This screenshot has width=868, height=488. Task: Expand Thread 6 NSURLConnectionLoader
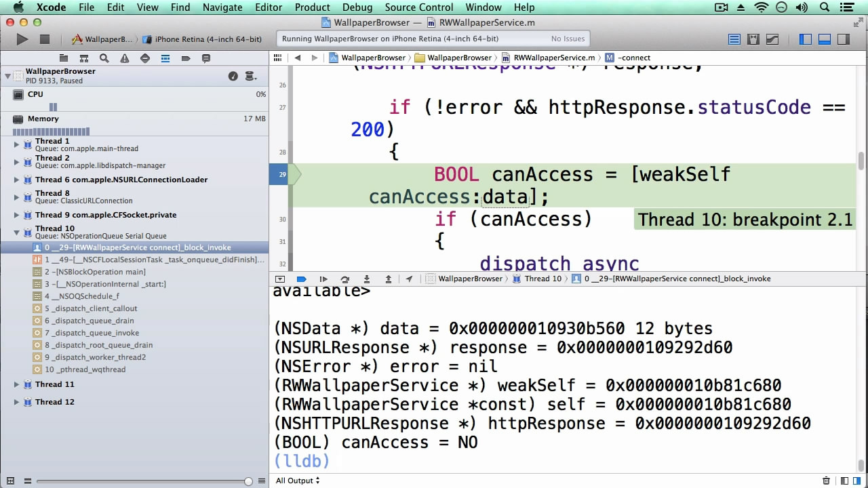pyautogui.click(x=17, y=180)
